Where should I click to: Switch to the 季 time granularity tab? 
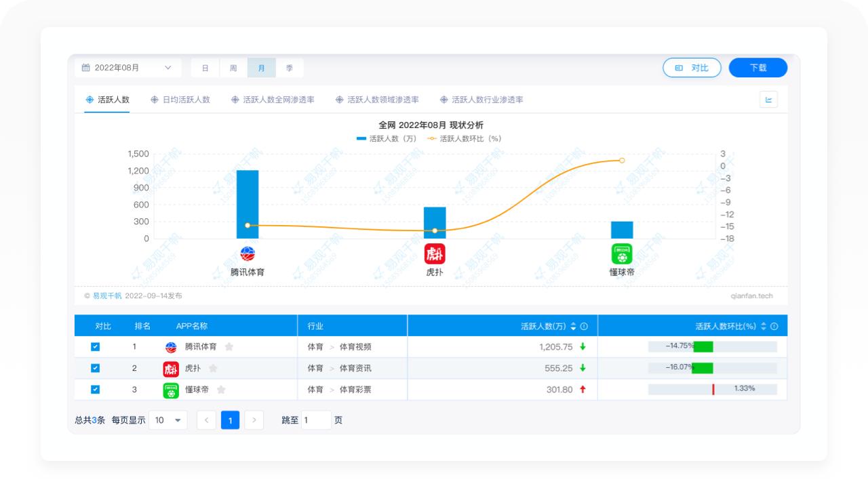pos(290,68)
